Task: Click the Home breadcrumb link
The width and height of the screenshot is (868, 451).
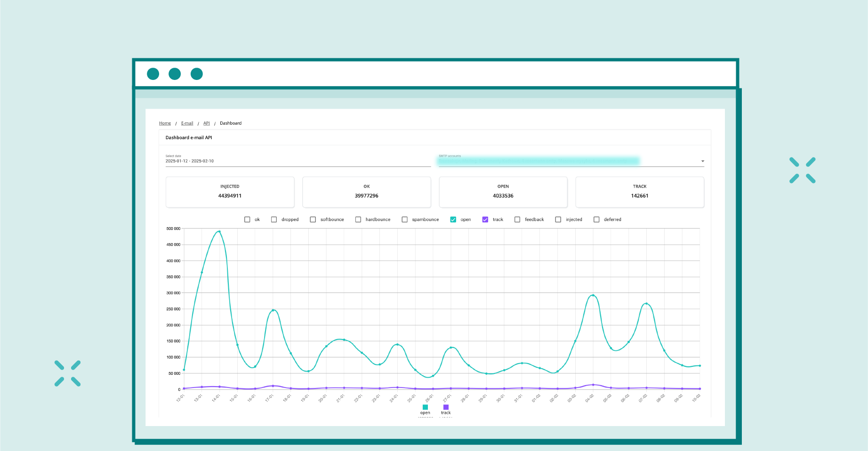Action: 165,123
